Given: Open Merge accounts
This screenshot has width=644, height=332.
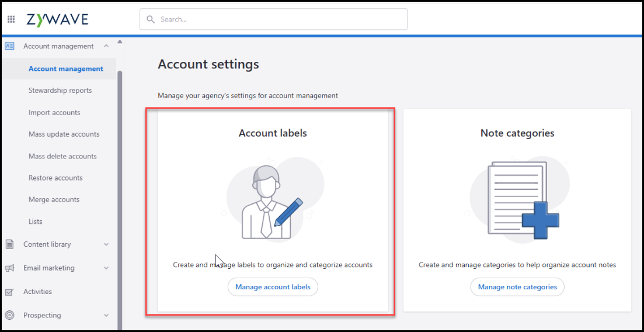Looking at the screenshot, I should pyautogui.click(x=54, y=199).
